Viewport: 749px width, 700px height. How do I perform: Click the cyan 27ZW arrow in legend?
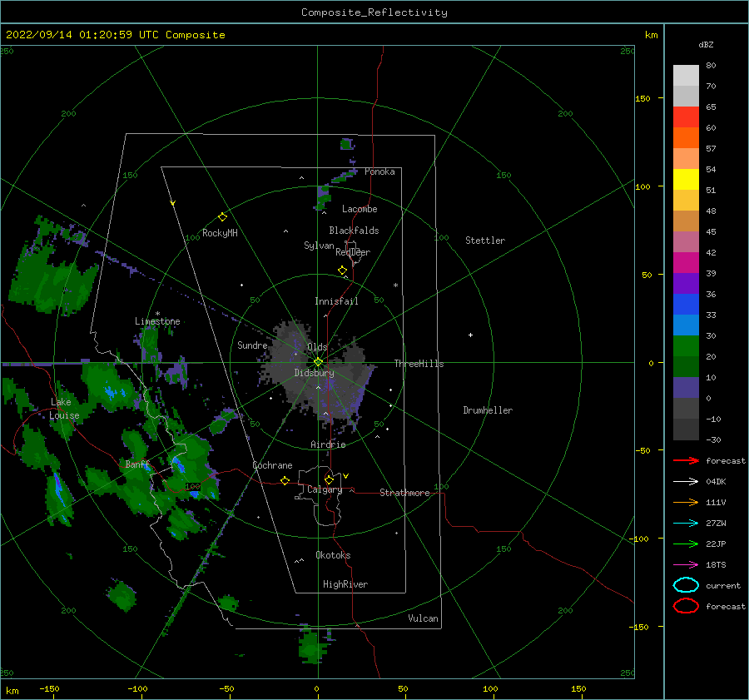pos(686,524)
